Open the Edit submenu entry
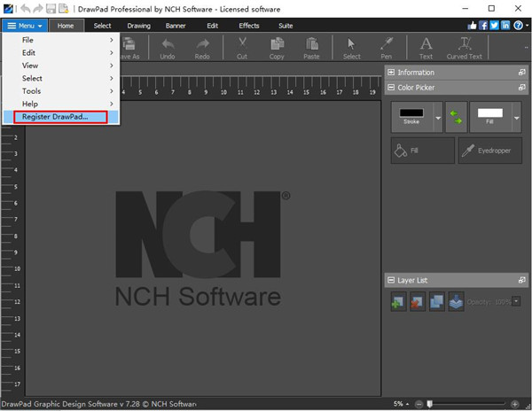532x411 pixels. click(x=61, y=53)
